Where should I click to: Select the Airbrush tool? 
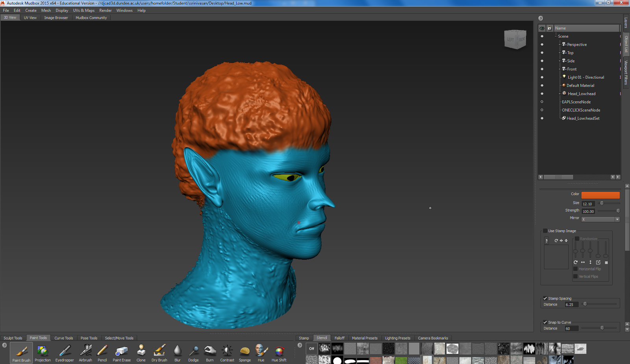tap(85, 353)
